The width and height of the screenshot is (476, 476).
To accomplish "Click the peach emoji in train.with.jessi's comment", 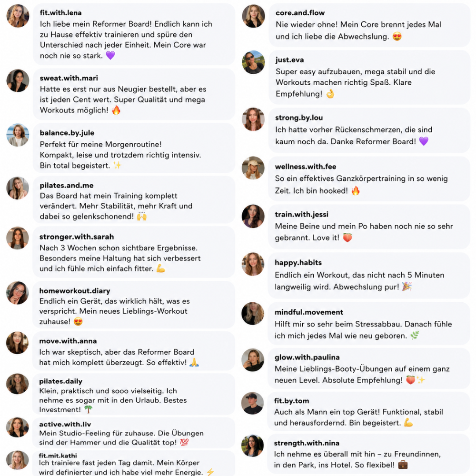I will pyautogui.click(x=347, y=238).
